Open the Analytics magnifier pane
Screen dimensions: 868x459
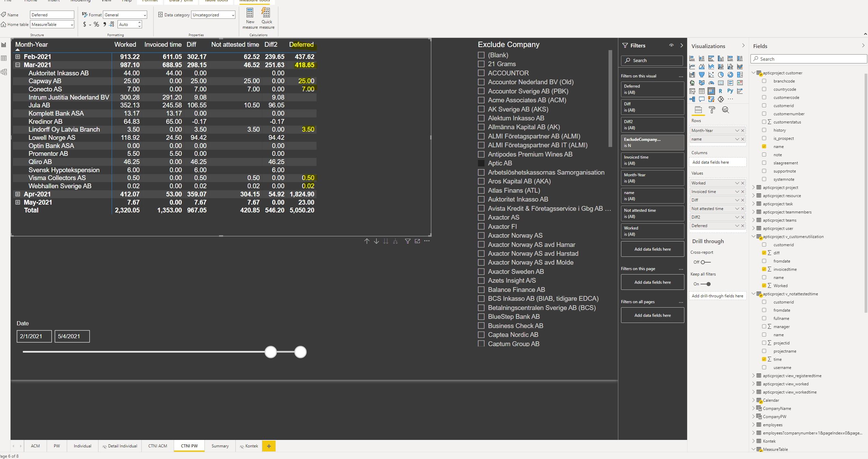(725, 110)
